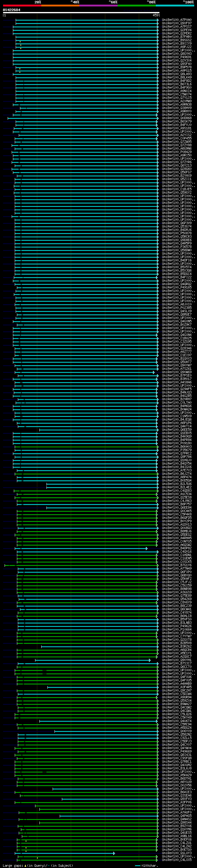Click the UniRef100_B2L5U6 label
Image resolution: width=197 pixels, height=868 pixels.
pyautogui.click(x=176, y=484)
